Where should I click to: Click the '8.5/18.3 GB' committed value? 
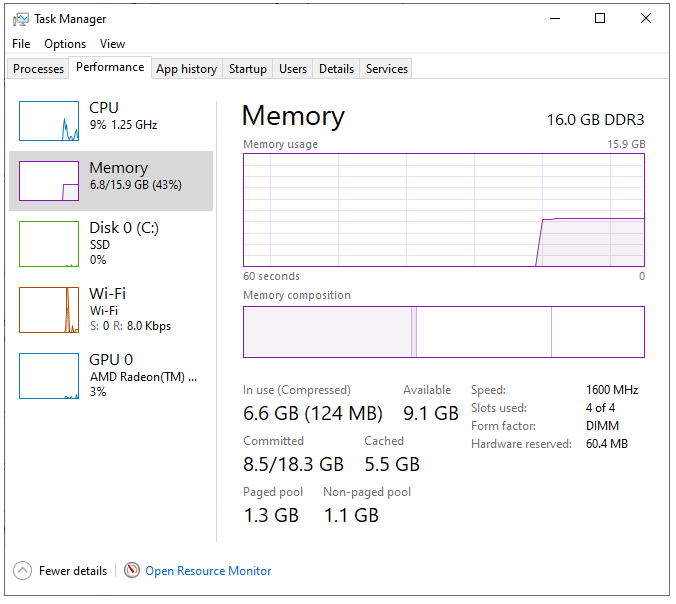click(x=293, y=464)
